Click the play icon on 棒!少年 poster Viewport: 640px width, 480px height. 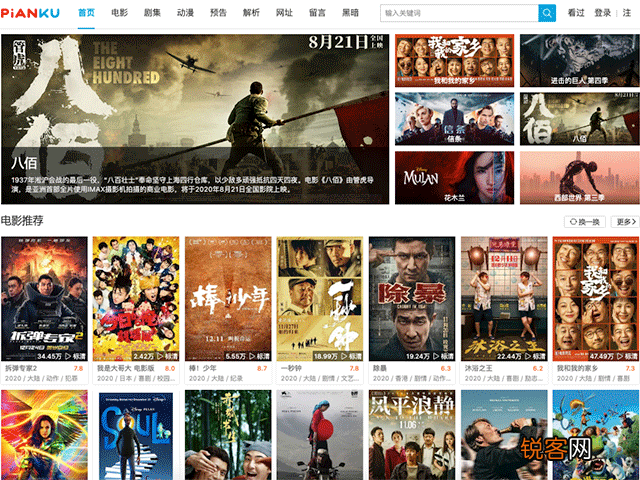point(252,356)
